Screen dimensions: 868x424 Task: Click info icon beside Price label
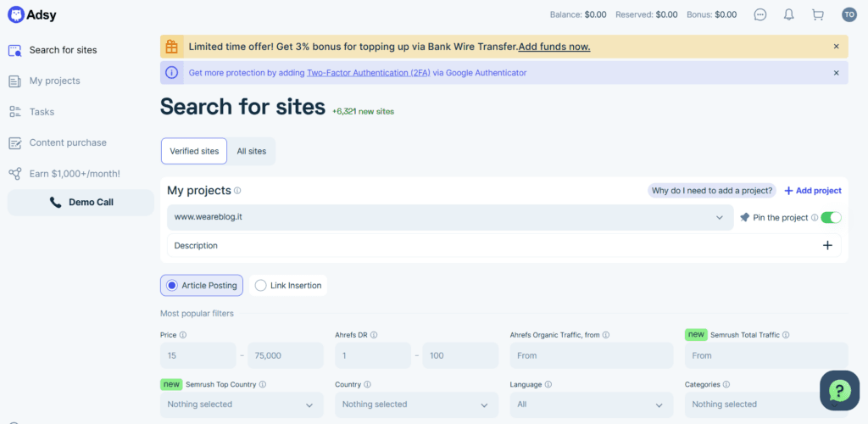pyautogui.click(x=183, y=335)
